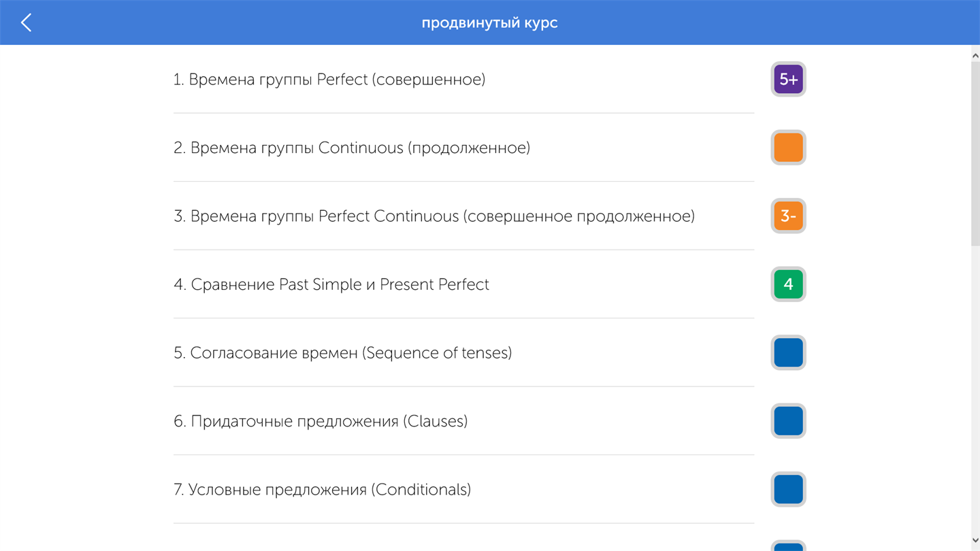Click the orange badge for lesson 2
Viewport: 980px width, 551px height.
(788, 148)
